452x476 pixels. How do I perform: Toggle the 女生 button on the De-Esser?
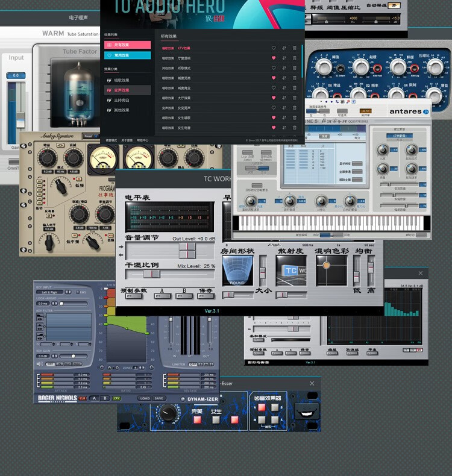tap(216, 420)
